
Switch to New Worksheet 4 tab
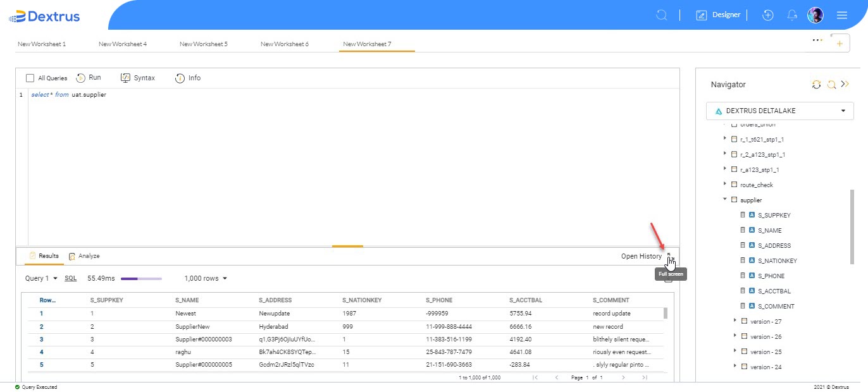pyautogui.click(x=123, y=44)
